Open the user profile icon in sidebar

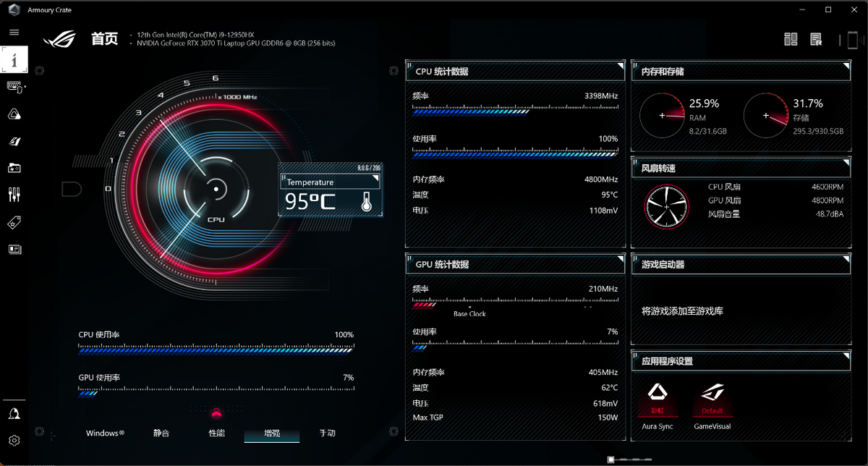[x=14, y=413]
